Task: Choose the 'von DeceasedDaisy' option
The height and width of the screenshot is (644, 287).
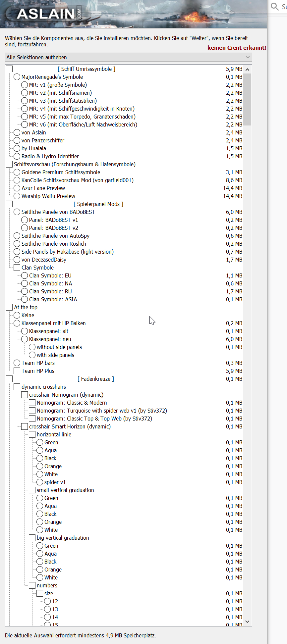Action: (17, 260)
